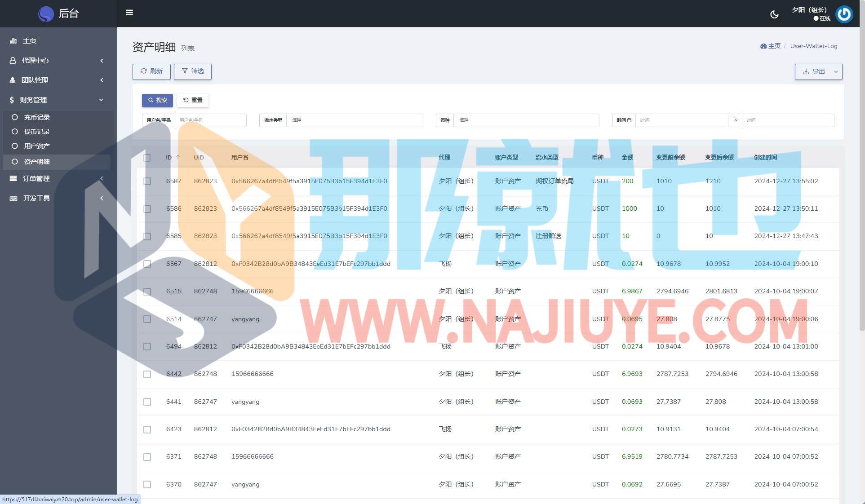
Task: Select the checkbox for row ID 6515
Action: (x=147, y=292)
